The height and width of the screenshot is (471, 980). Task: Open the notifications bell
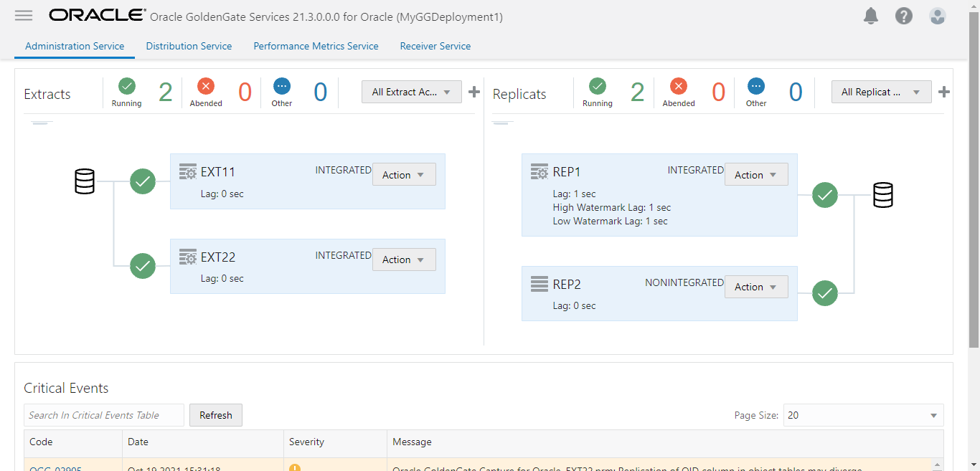870,16
